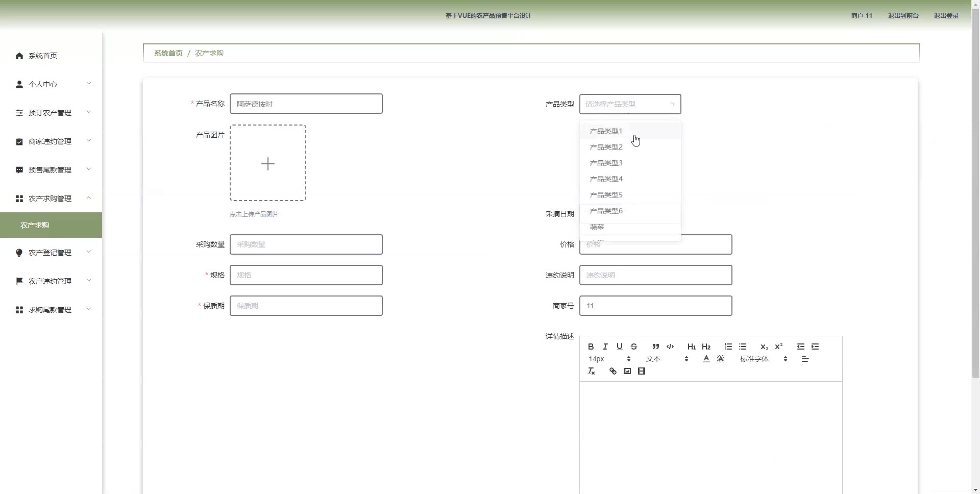Focus the 采购数量 input field
The image size is (980, 494).
tap(306, 244)
